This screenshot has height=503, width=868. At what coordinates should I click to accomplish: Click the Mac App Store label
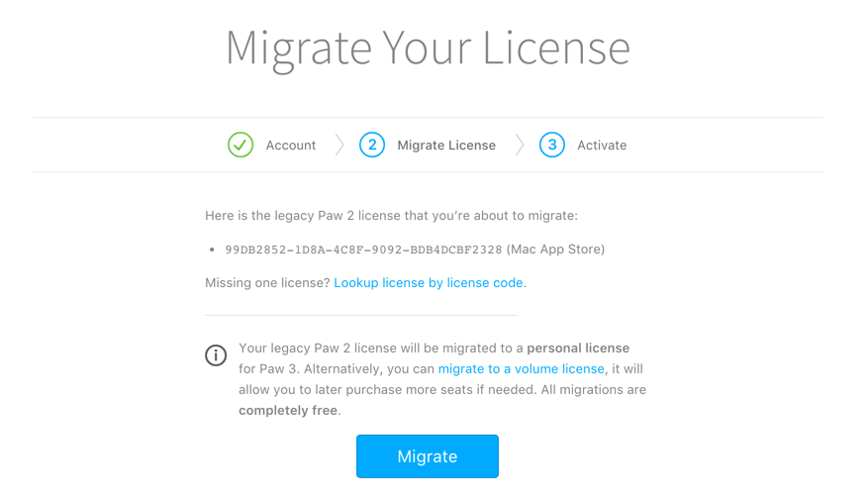tap(555, 250)
